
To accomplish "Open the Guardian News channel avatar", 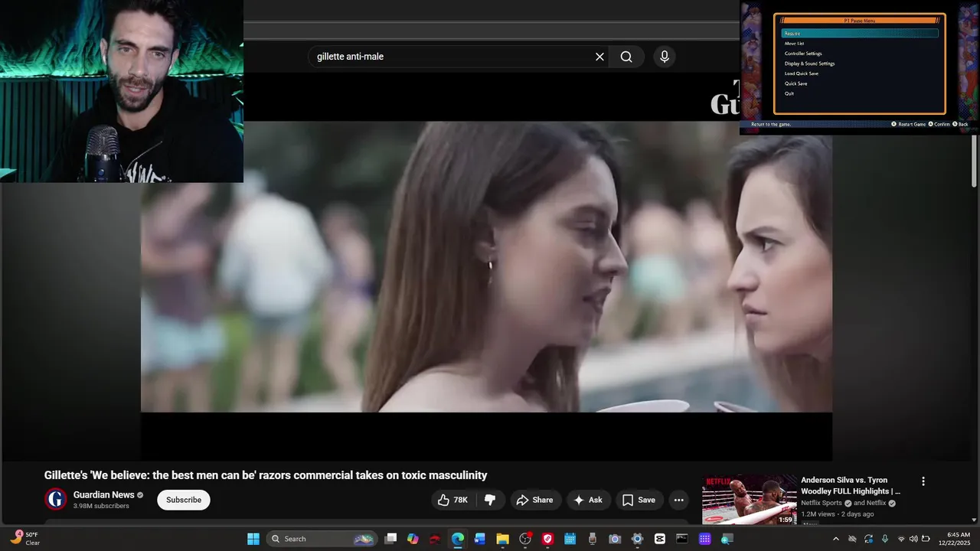I will coord(55,500).
